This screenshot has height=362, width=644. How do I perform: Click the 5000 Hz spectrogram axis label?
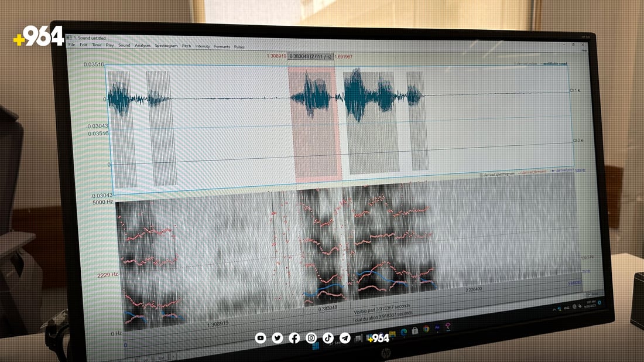click(102, 202)
